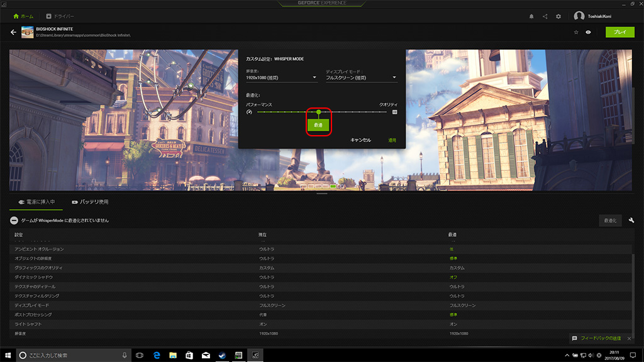Open Microsoft Store from taskbar

click(x=189, y=355)
